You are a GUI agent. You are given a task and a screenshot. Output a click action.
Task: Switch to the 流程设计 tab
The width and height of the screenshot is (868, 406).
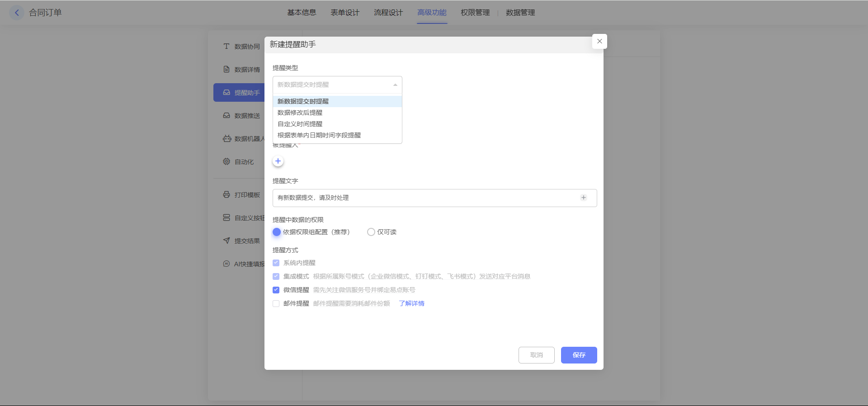388,13
